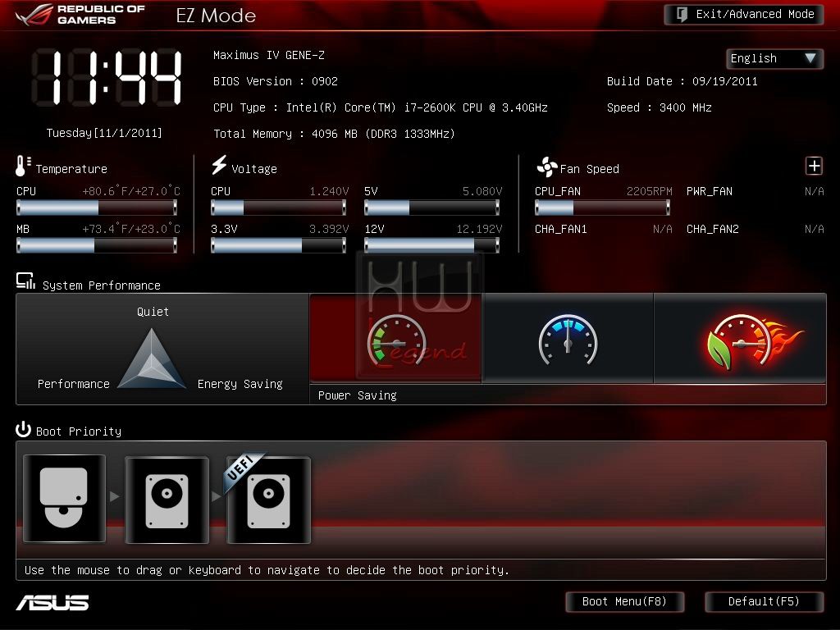Click the Energy Saving label
The image size is (840, 630).
click(240, 384)
